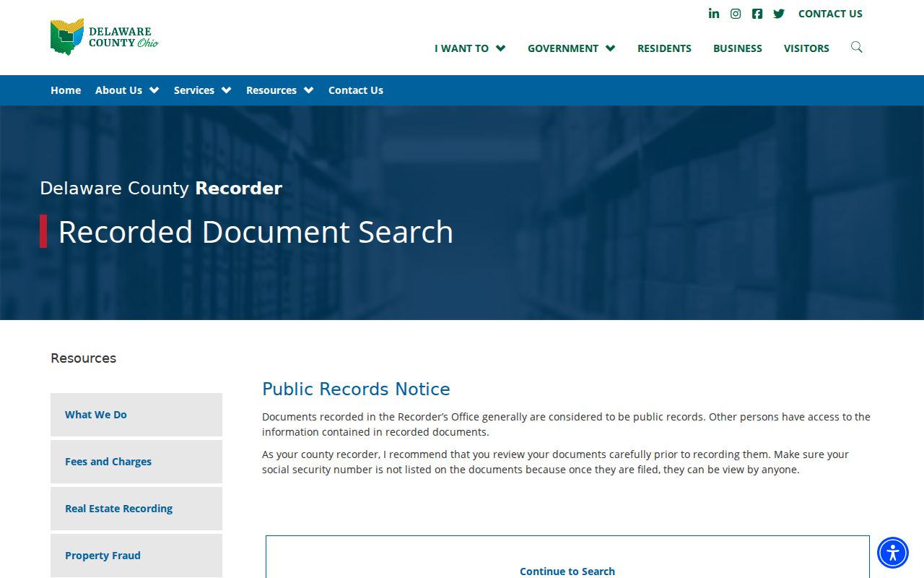Viewport: 924px width, 578px height.
Task: Open the accessibility widget button
Action: coord(893,553)
